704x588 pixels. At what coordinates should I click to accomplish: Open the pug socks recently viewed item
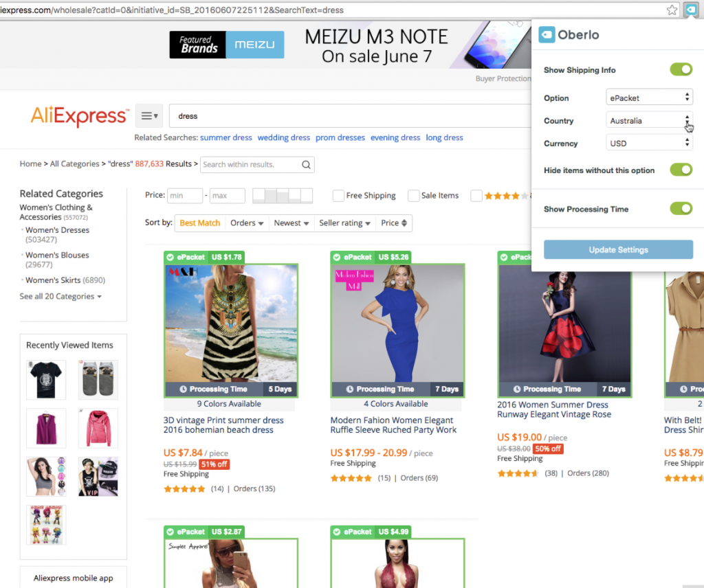coord(98,379)
